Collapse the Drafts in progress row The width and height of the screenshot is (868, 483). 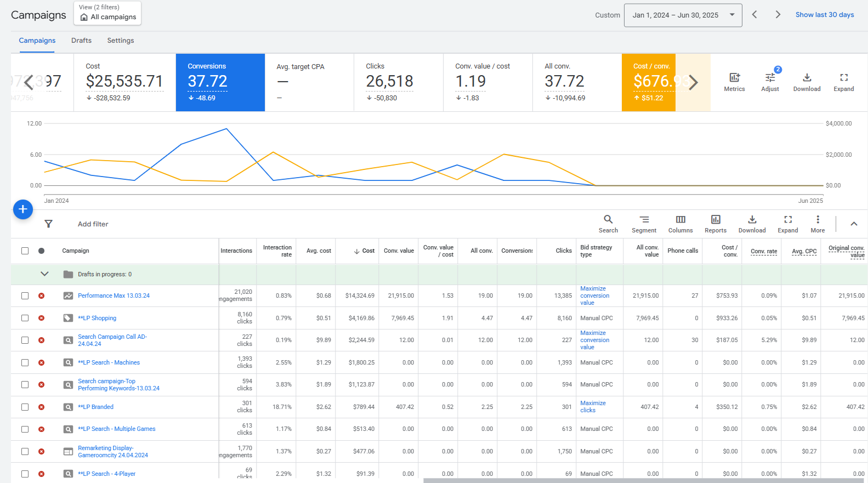click(x=45, y=274)
